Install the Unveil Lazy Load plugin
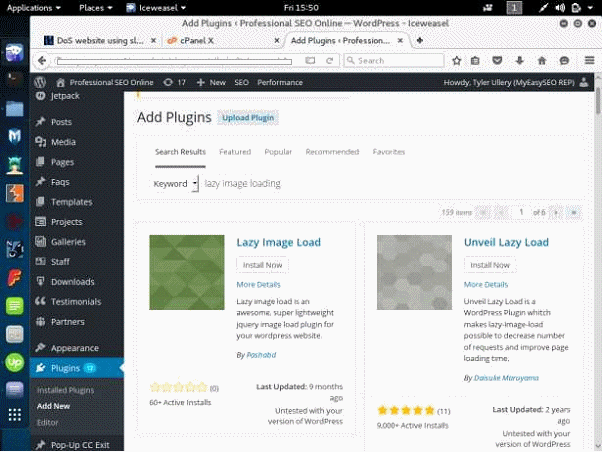This screenshot has height=452, width=602. click(x=490, y=265)
